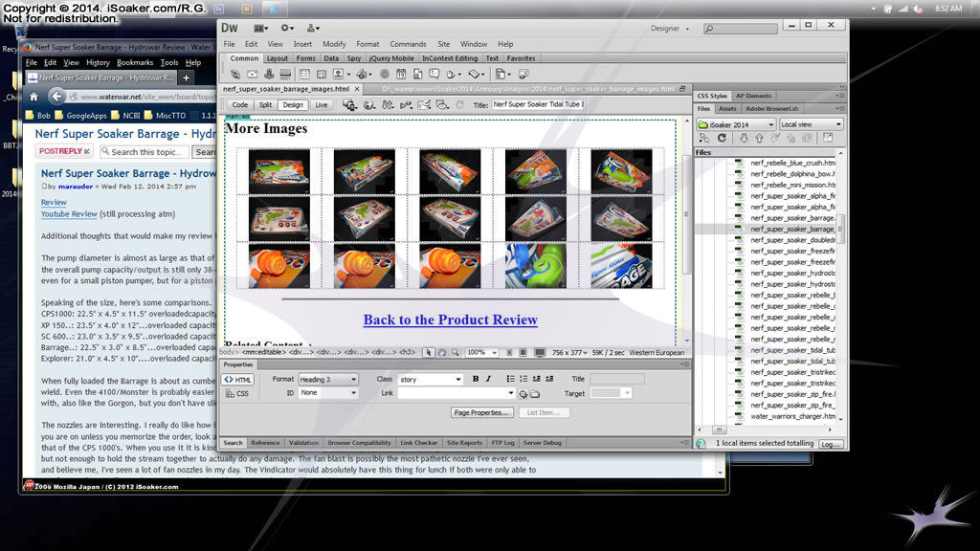This screenshot has width=980, height=551.
Task: Click the Multiscreen preview icon
Action: (x=349, y=105)
